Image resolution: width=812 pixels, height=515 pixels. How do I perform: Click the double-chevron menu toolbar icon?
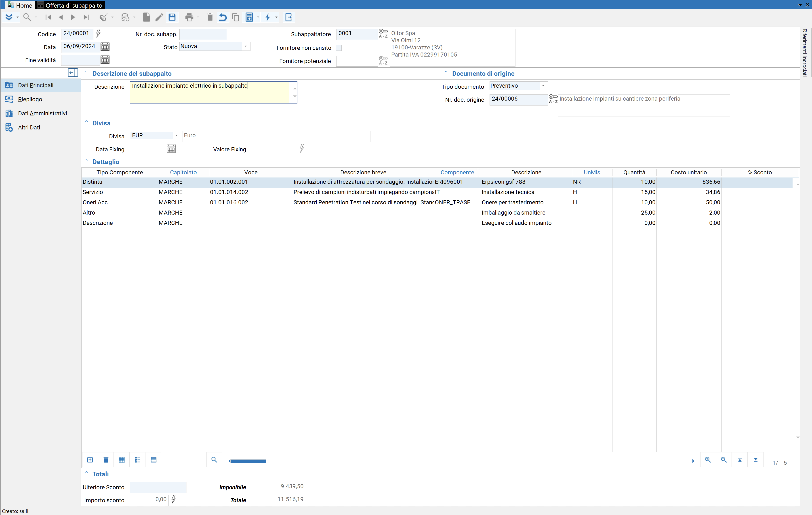coord(9,17)
